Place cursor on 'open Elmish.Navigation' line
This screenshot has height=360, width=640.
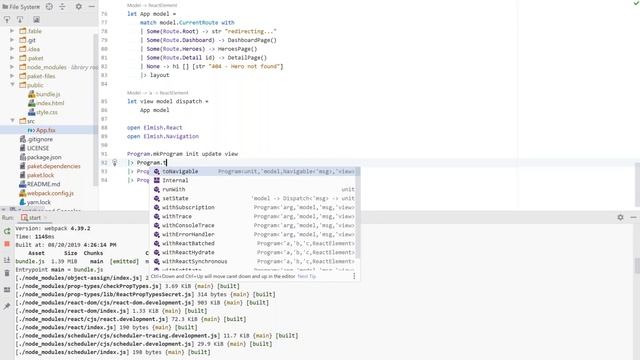[163, 136]
